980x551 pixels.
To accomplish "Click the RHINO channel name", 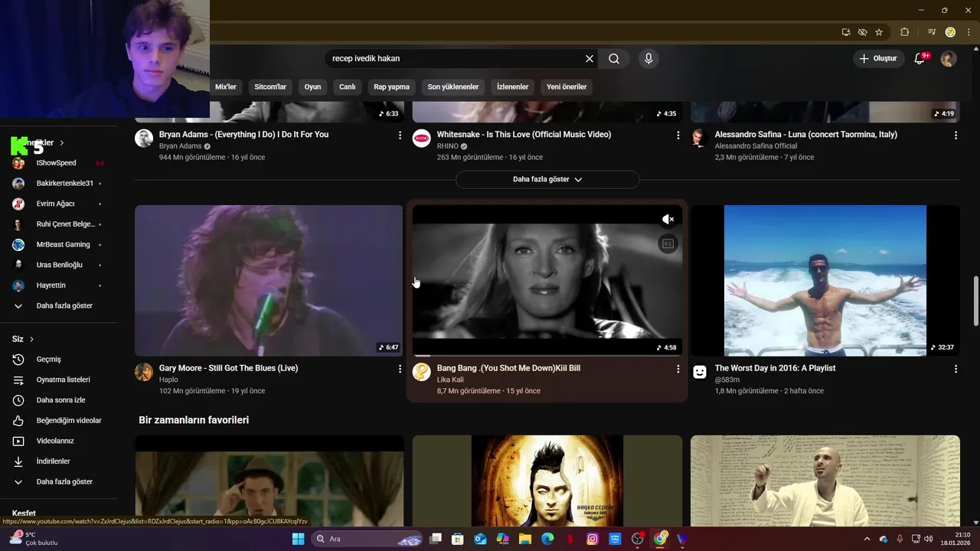I will click(x=448, y=146).
